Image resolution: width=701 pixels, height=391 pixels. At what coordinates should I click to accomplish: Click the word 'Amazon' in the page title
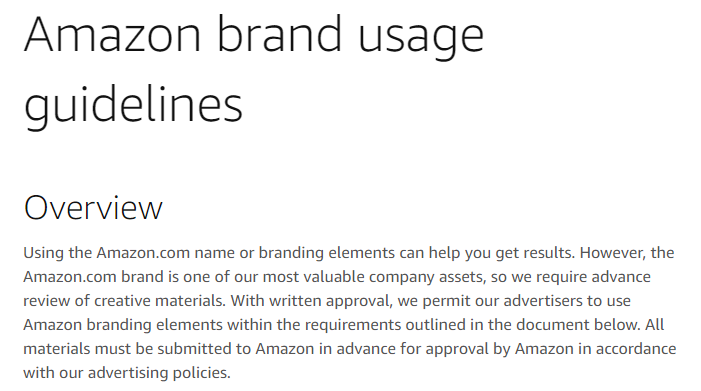(x=113, y=34)
